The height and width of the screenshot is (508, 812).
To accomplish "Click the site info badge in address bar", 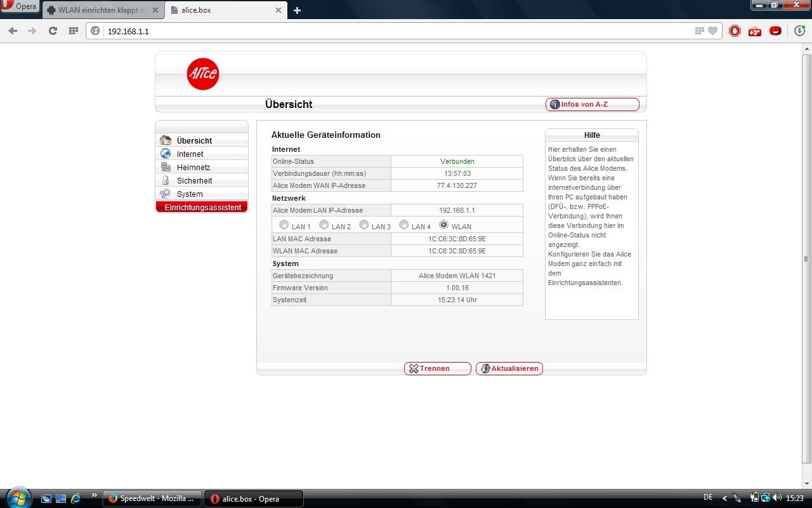I will point(95,30).
